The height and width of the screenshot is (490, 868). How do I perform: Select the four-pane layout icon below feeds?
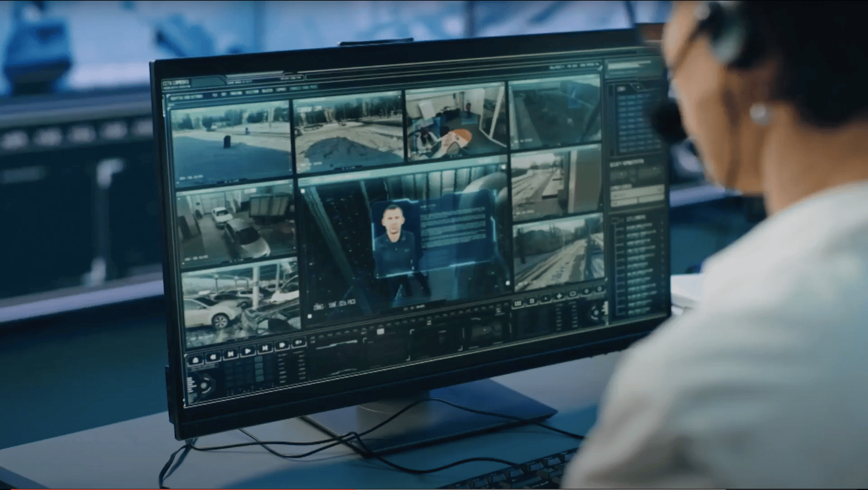(x=532, y=301)
